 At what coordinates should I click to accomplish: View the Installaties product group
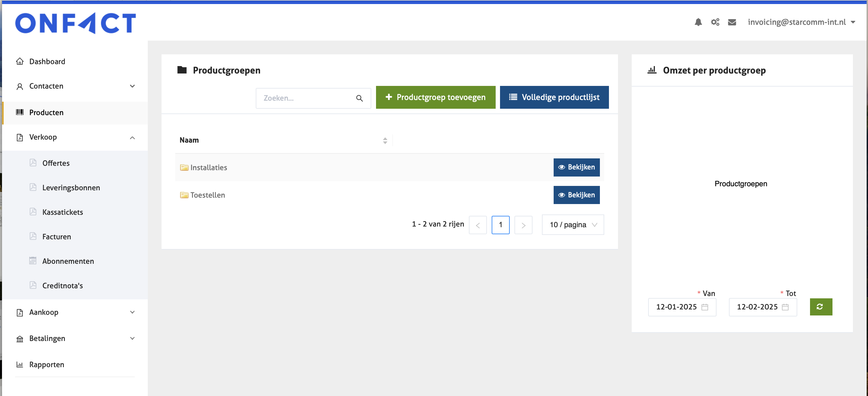576,167
